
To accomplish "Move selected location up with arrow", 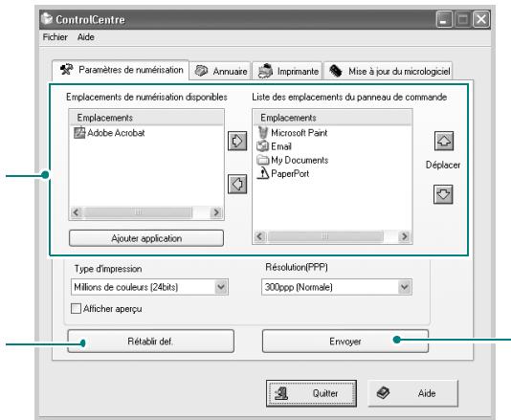I will tap(444, 141).
